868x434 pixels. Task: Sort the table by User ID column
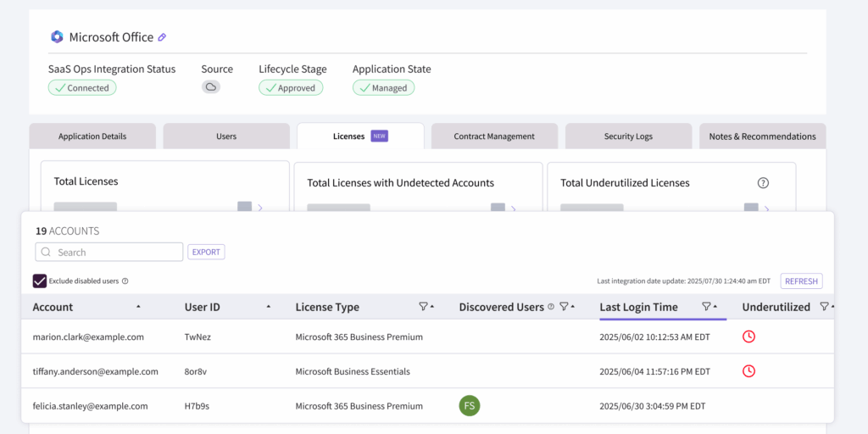(x=269, y=307)
